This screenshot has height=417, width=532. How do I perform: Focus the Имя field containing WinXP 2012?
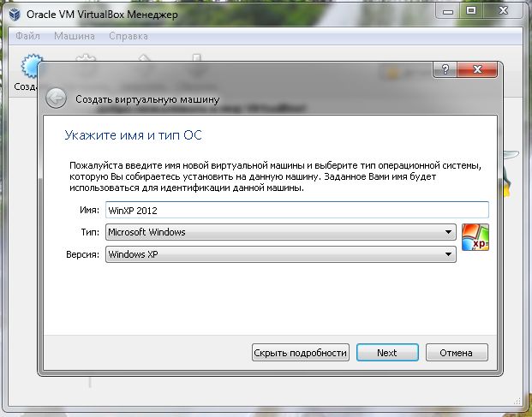click(296, 210)
